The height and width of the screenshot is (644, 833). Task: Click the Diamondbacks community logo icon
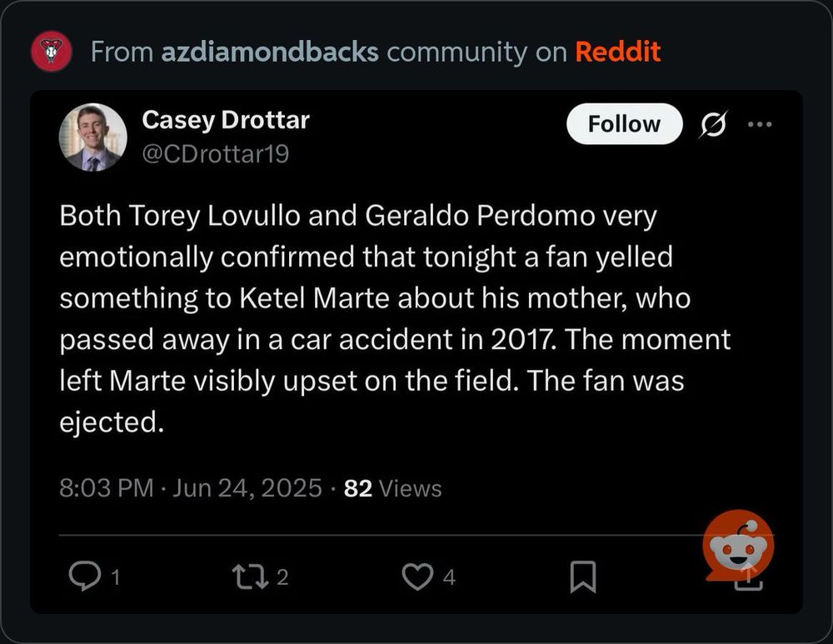coord(51,52)
